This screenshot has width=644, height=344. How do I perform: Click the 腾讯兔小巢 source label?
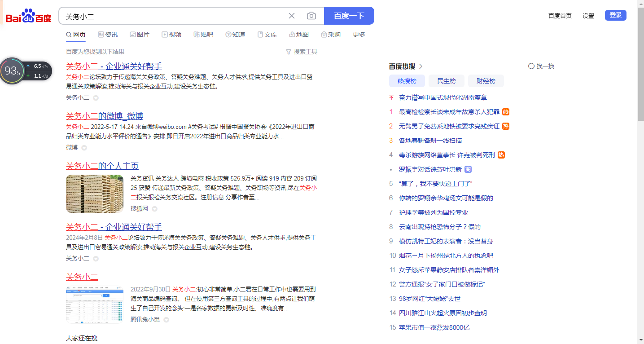point(145,319)
